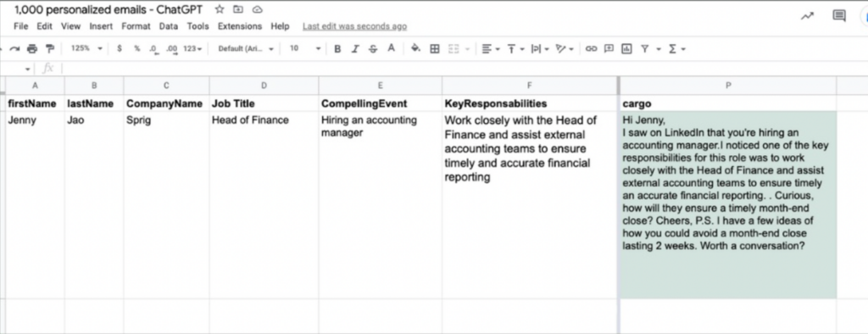
Task: Open the borders tool
Action: (x=435, y=48)
